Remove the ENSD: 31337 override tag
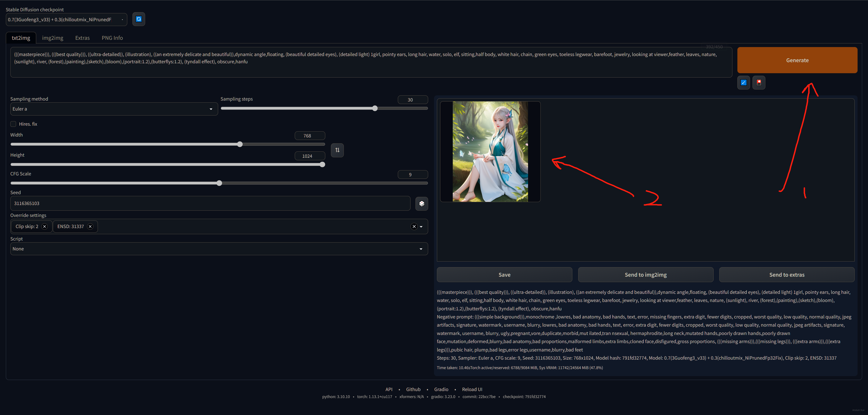 (90, 226)
